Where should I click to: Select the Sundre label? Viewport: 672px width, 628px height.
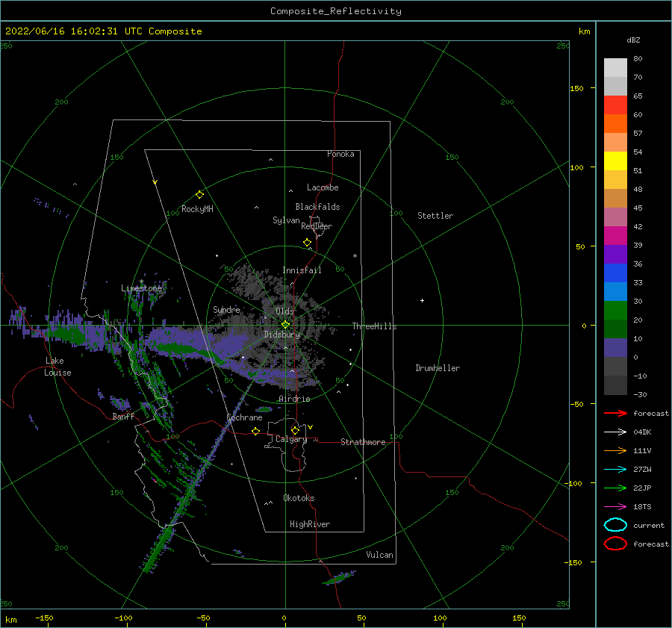[x=226, y=309]
